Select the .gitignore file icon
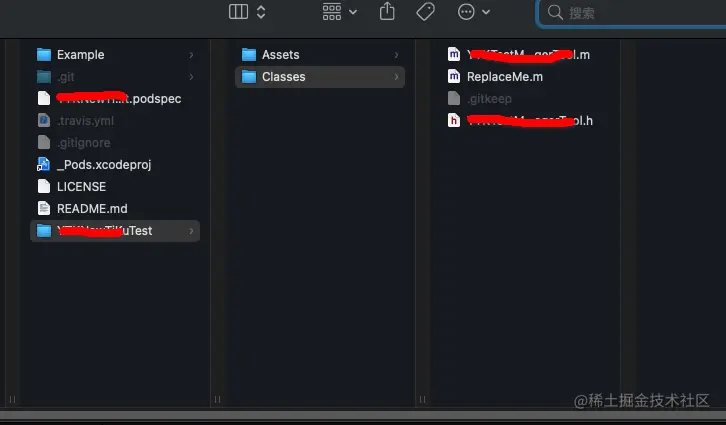Viewport: 726px width, 425px height. (x=44, y=142)
